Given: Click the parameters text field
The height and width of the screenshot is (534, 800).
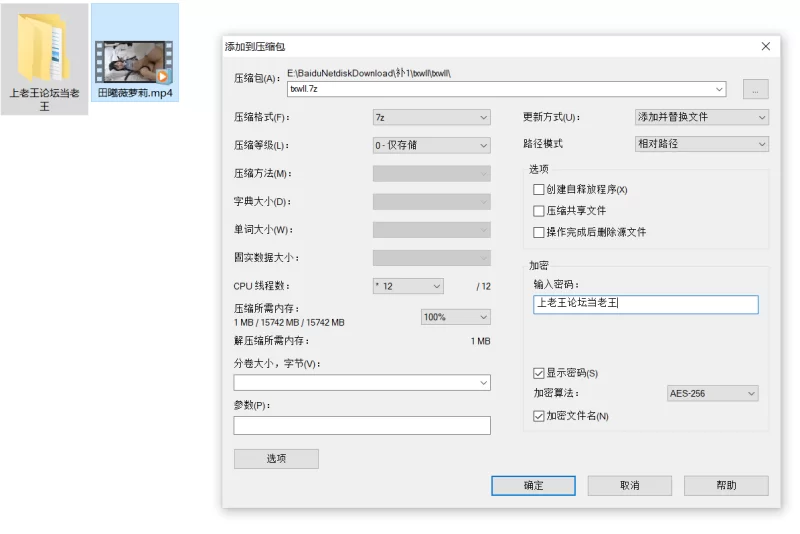Looking at the screenshot, I should pos(362,426).
